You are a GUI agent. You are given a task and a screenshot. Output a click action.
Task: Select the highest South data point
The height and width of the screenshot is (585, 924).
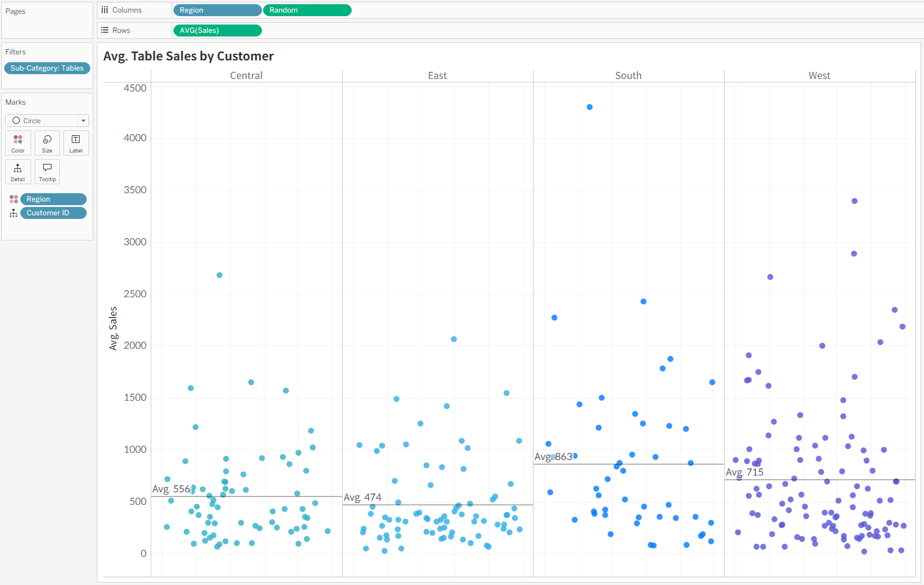click(x=590, y=107)
